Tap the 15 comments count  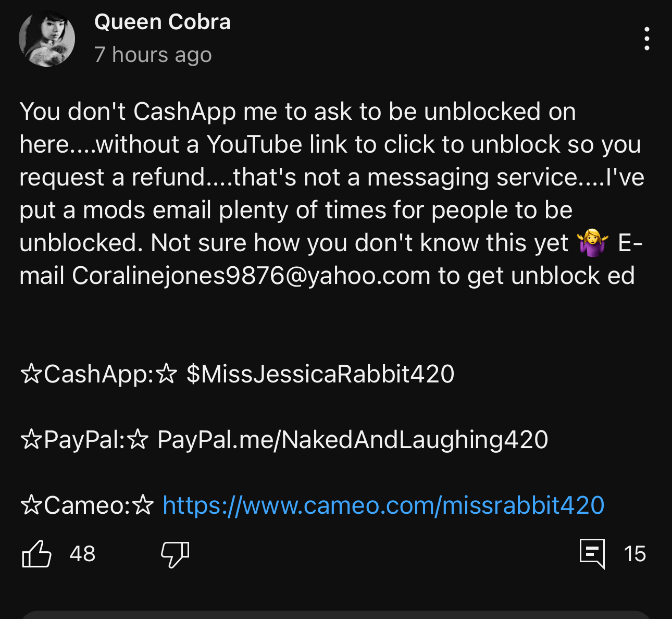point(635,554)
